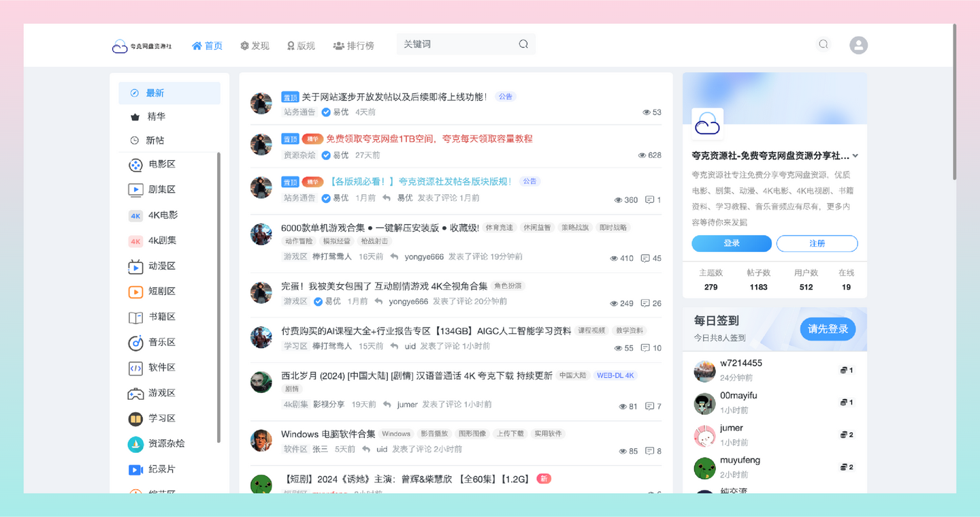Select the 精华 sidebar filter

pos(169,116)
